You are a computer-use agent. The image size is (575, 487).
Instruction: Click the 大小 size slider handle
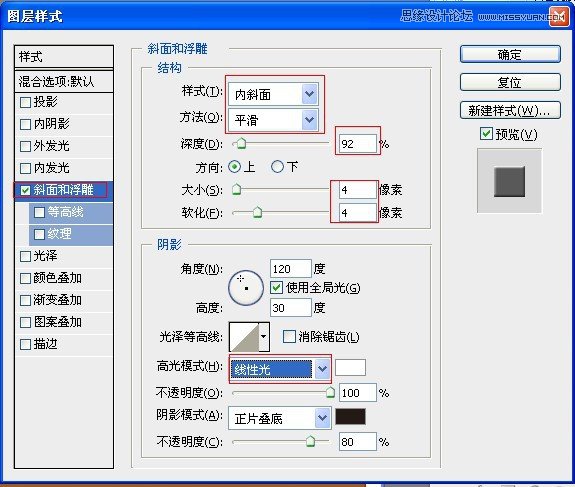tap(237, 190)
